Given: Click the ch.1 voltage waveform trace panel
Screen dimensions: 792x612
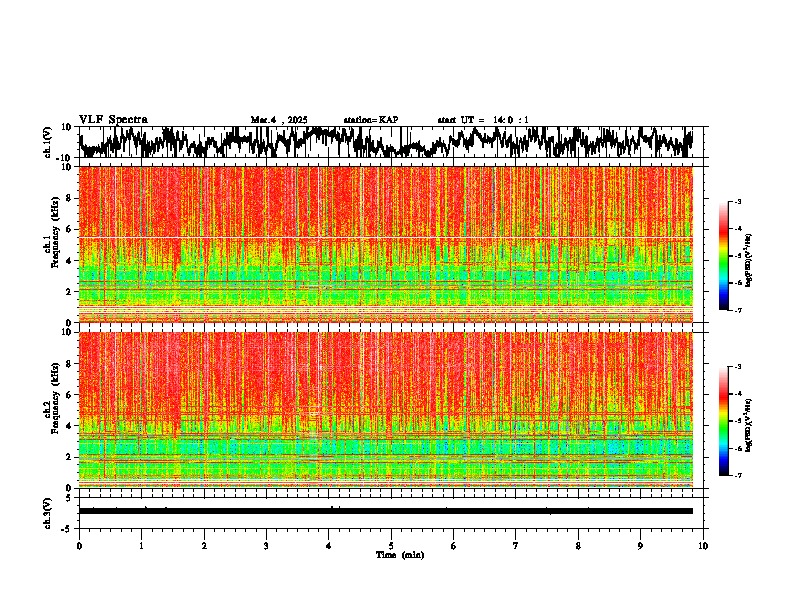Looking at the screenshot, I should coord(391,142).
